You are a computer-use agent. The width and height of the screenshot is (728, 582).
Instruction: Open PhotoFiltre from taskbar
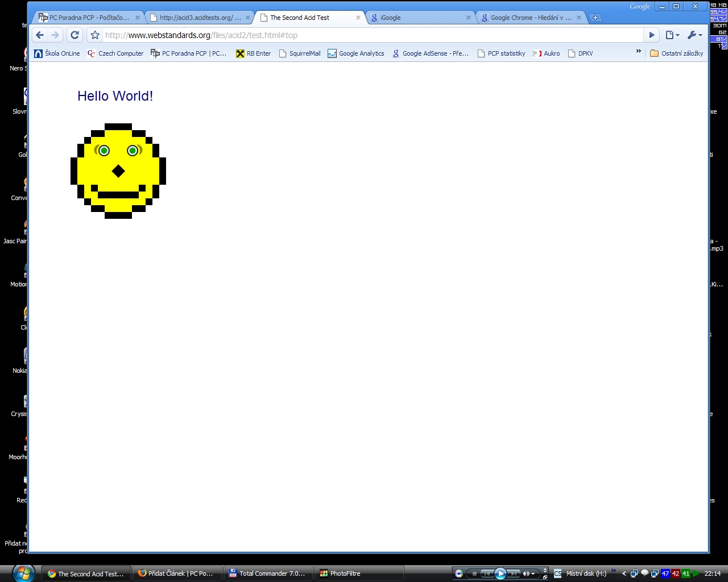pyautogui.click(x=358, y=573)
